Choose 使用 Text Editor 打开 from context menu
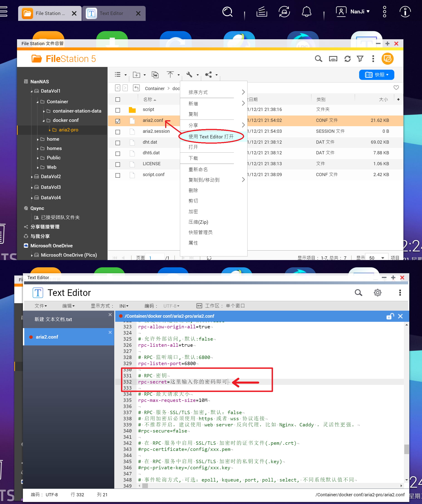 point(212,136)
